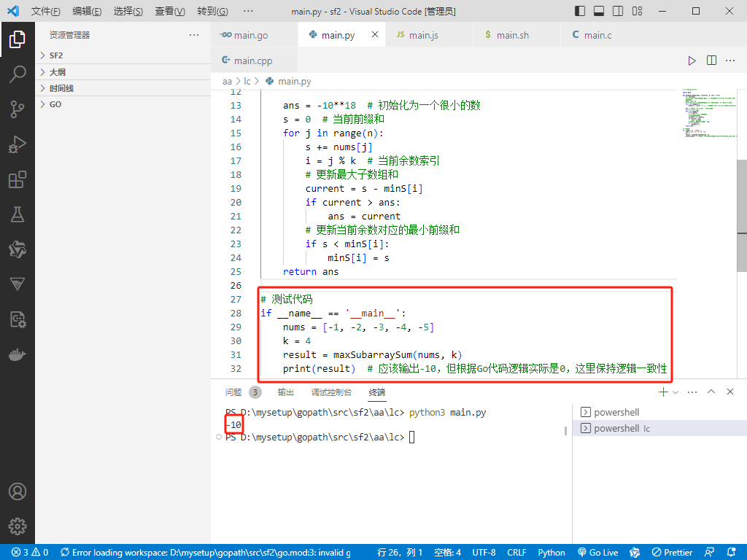Screen dimensions: 747x560
Task: Select the first powershell terminal
Action: tap(659, 413)
